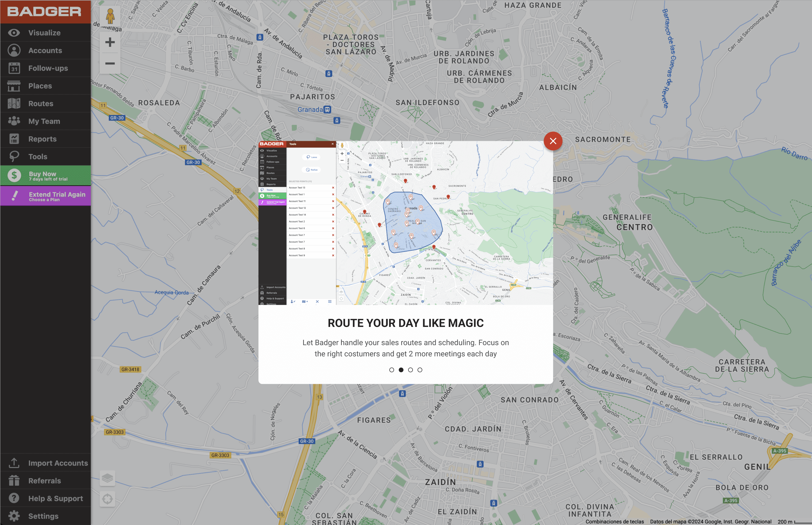Image resolution: width=812 pixels, height=525 pixels.
Task: Click the Buy Now button
Action: coord(45,176)
